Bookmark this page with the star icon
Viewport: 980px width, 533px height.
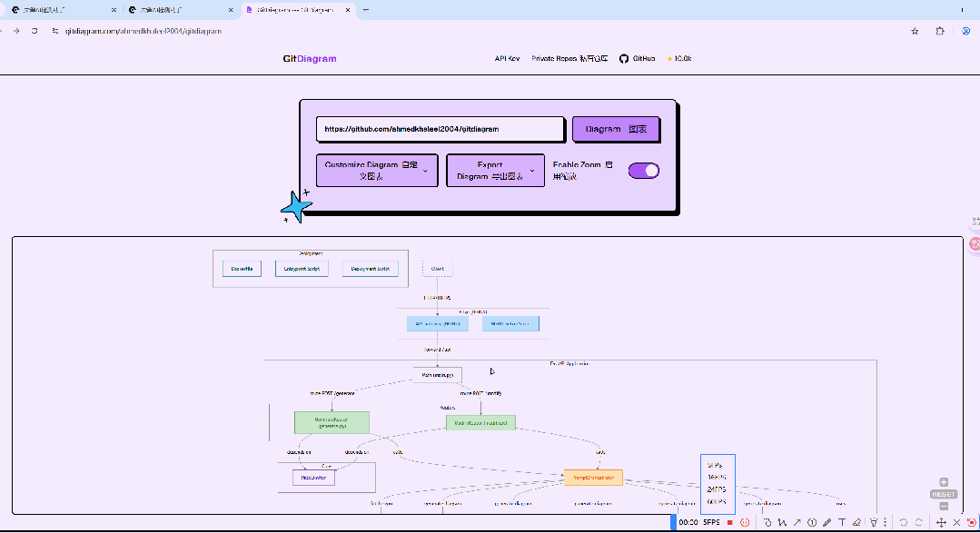coord(915,31)
